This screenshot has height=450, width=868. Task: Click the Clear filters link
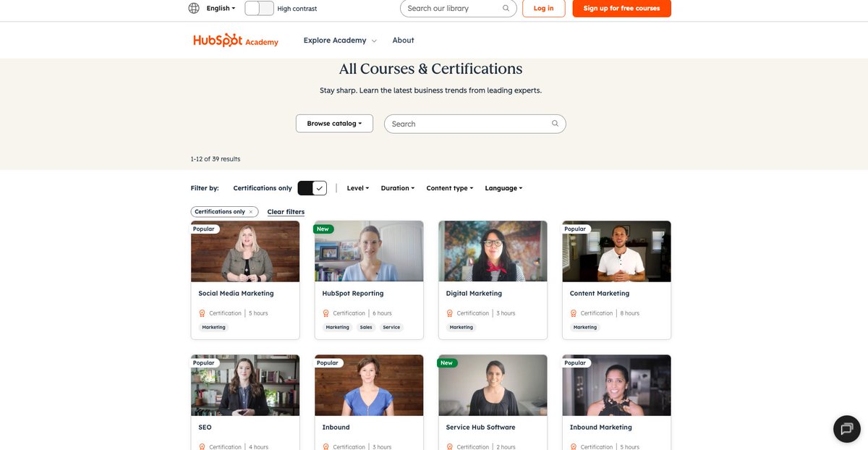286,212
